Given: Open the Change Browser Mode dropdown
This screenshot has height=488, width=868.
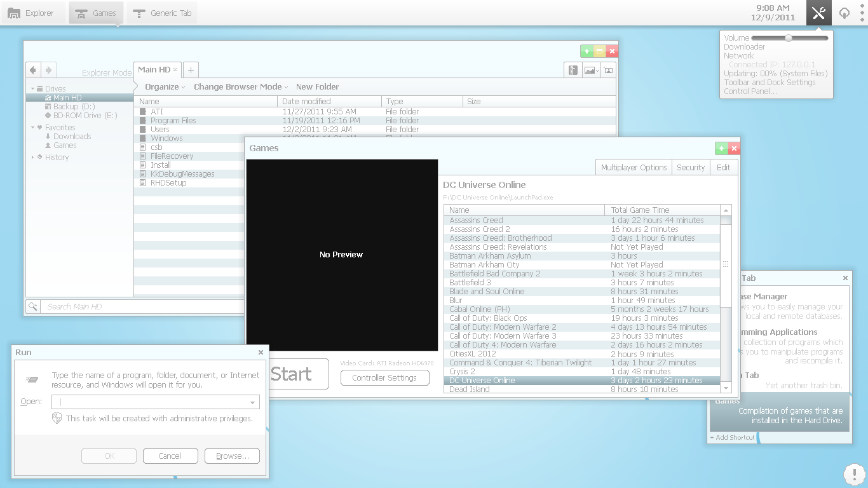Looking at the screenshot, I should coord(241,87).
